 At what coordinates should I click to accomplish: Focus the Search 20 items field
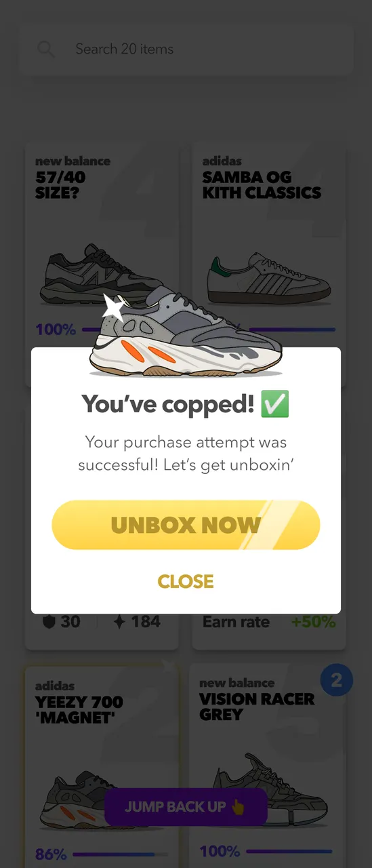click(186, 49)
